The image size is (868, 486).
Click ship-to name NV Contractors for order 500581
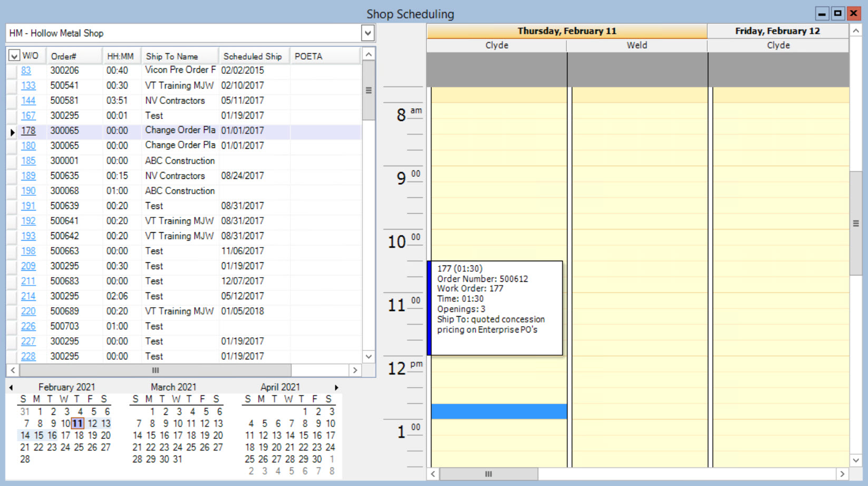[175, 100]
